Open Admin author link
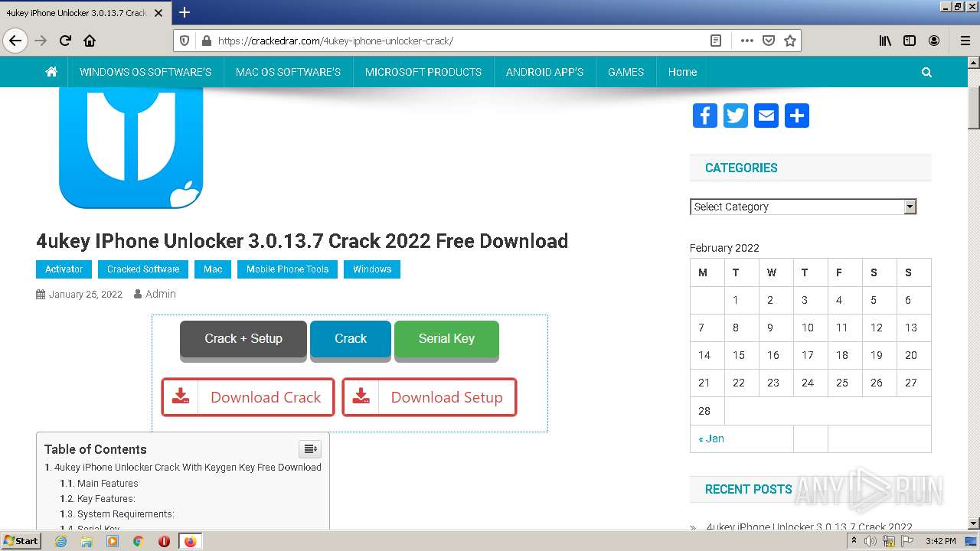Image resolution: width=980 pixels, height=551 pixels. point(161,294)
